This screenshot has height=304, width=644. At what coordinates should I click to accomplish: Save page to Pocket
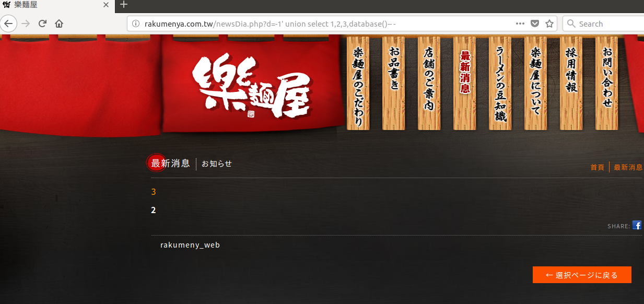[x=535, y=24]
